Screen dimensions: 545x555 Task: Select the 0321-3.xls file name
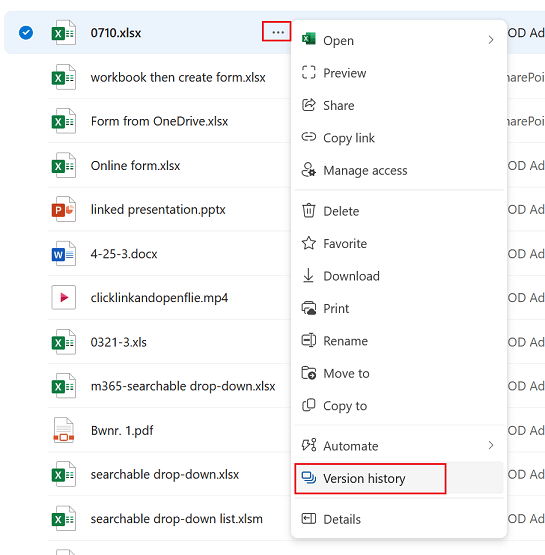119,342
